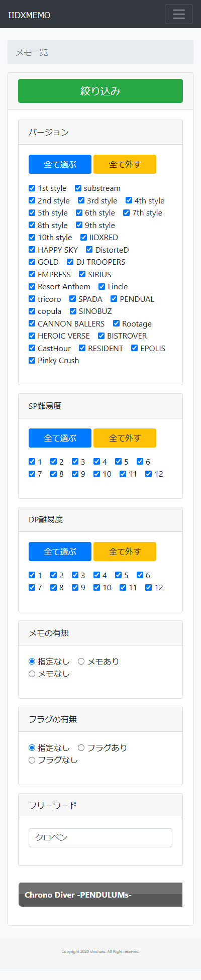201x980 pixels.
Task: Clear all DP difficulty selections
Action: pyautogui.click(x=125, y=552)
